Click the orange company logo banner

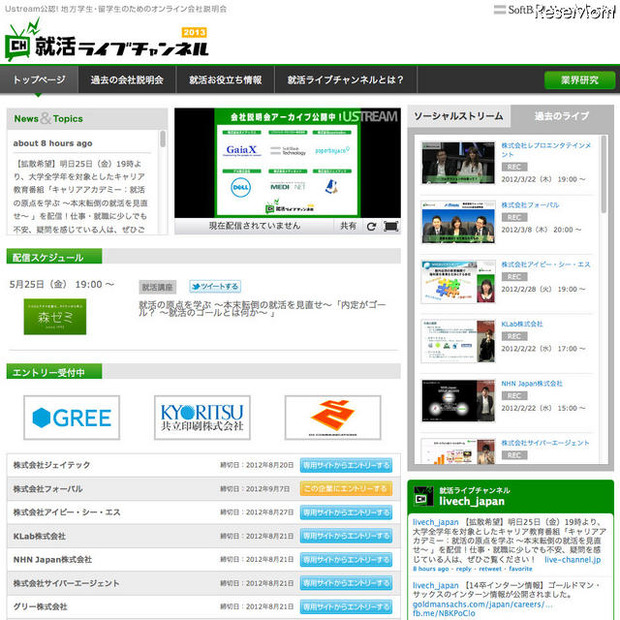(x=333, y=418)
